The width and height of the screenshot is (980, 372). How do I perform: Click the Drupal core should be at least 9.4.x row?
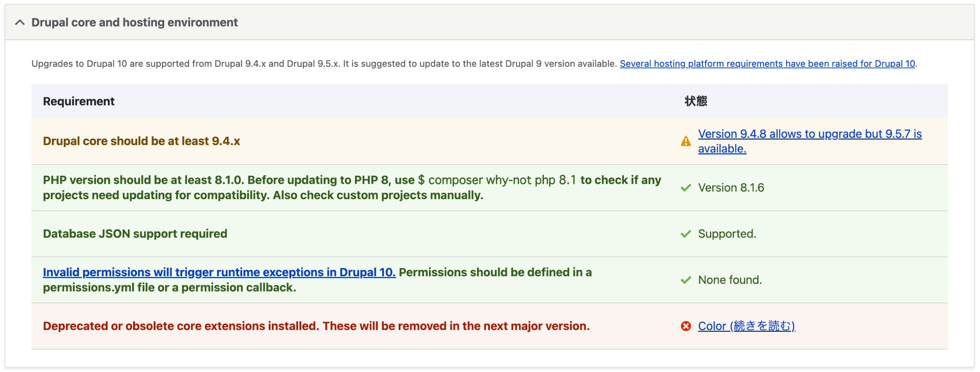[x=489, y=141]
